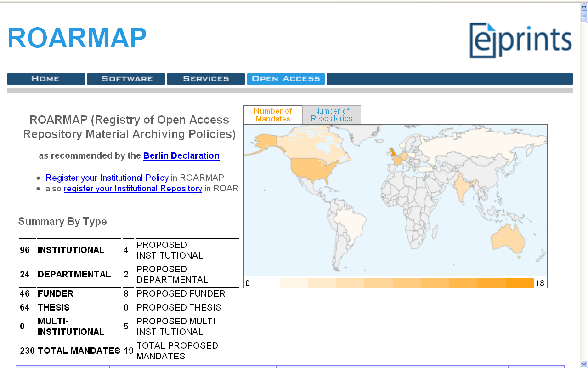Click PROPOSED DEPARTMENTAL cell
588x368 pixels.
[172, 274]
